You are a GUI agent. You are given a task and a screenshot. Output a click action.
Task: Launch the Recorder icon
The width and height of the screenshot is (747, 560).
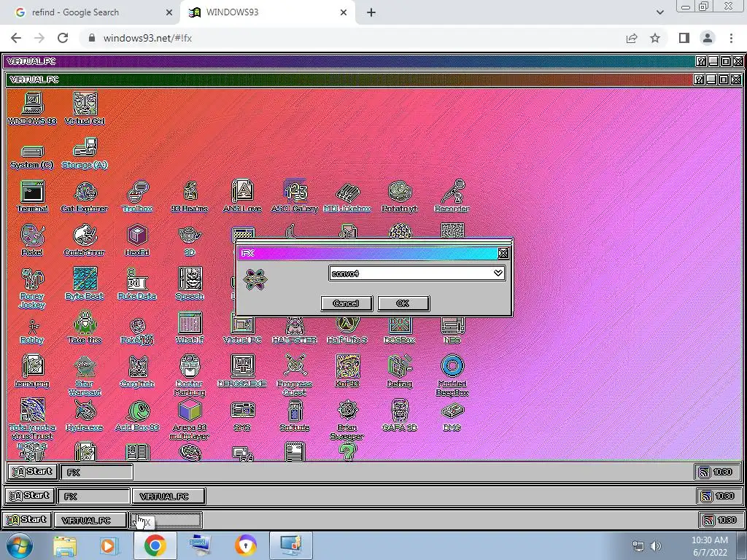click(452, 196)
